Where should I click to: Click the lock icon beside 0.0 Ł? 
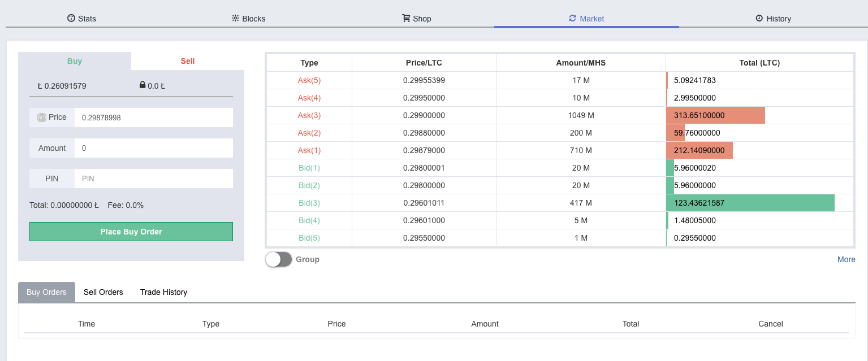tap(142, 85)
